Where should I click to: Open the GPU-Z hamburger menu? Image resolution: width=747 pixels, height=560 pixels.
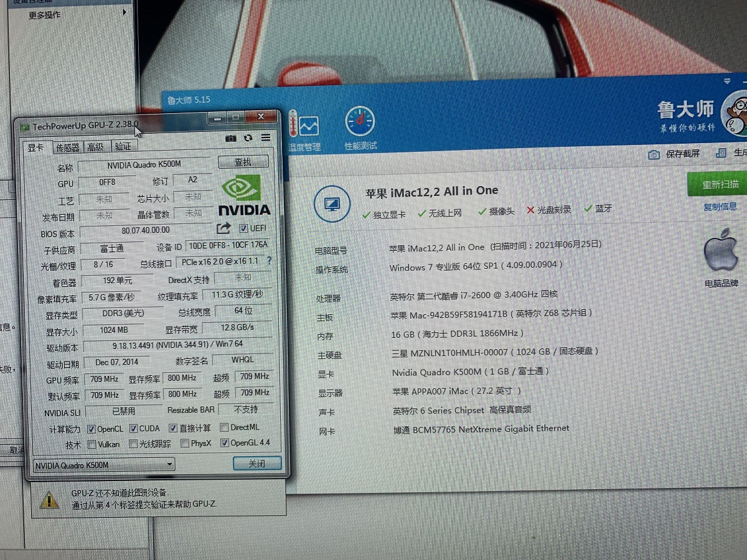pyautogui.click(x=266, y=138)
